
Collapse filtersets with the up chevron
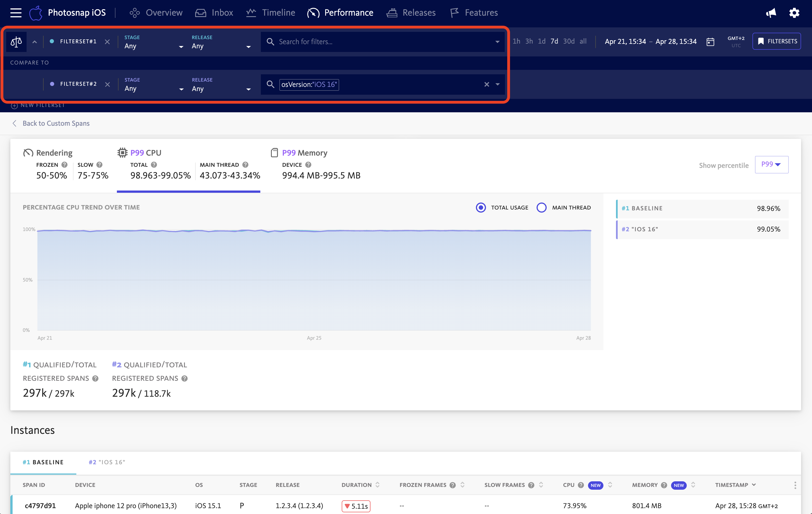[x=35, y=42]
